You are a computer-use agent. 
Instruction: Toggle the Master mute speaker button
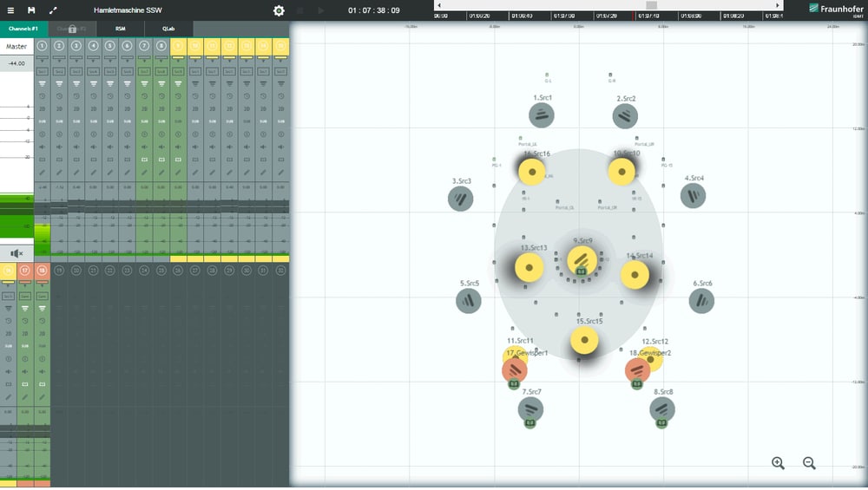coord(16,253)
